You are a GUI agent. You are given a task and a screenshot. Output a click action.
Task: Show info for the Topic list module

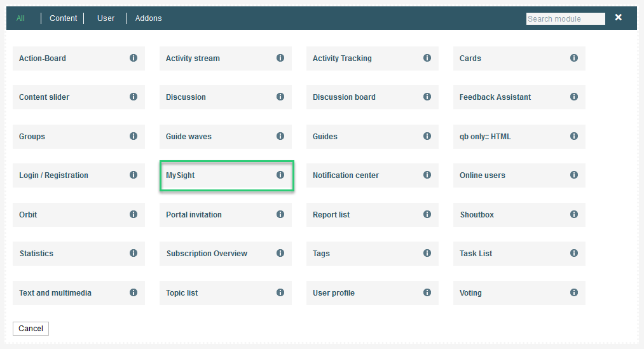[x=280, y=292]
